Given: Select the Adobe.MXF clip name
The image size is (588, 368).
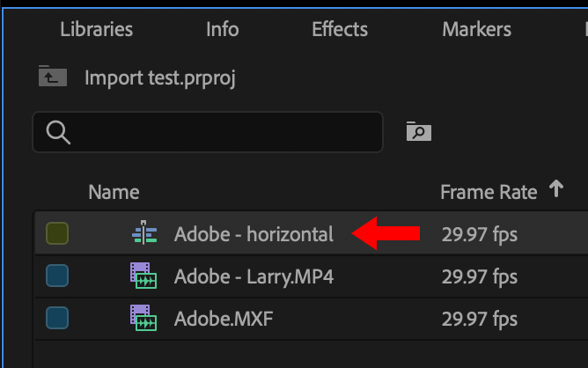Looking at the screenshot, I should pyautogui.click(x=224, y=318).
